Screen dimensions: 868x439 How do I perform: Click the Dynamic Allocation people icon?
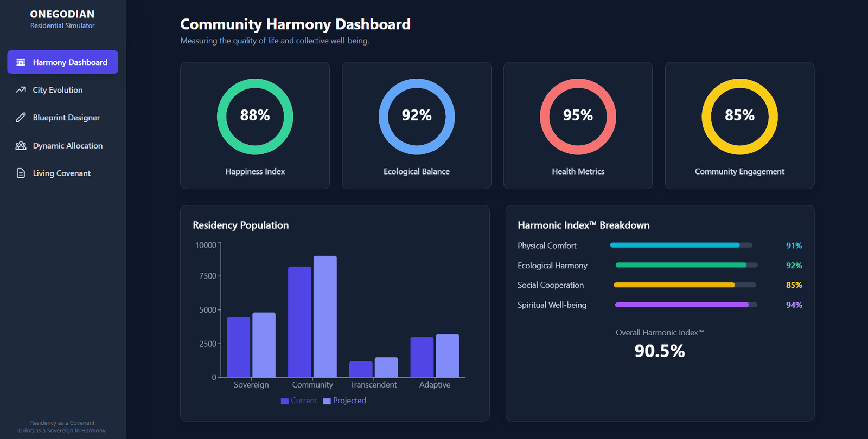pyautogui.click(x=21, y=145)
